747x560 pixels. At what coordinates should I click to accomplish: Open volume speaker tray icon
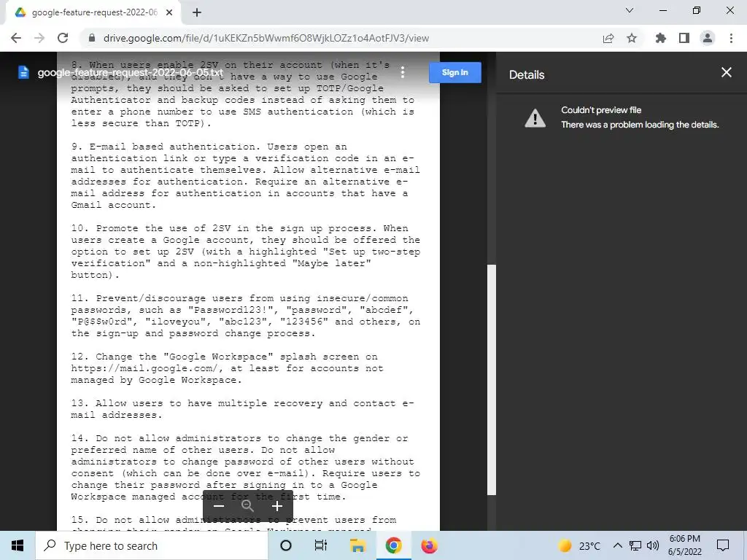click(x=653, y=545)
